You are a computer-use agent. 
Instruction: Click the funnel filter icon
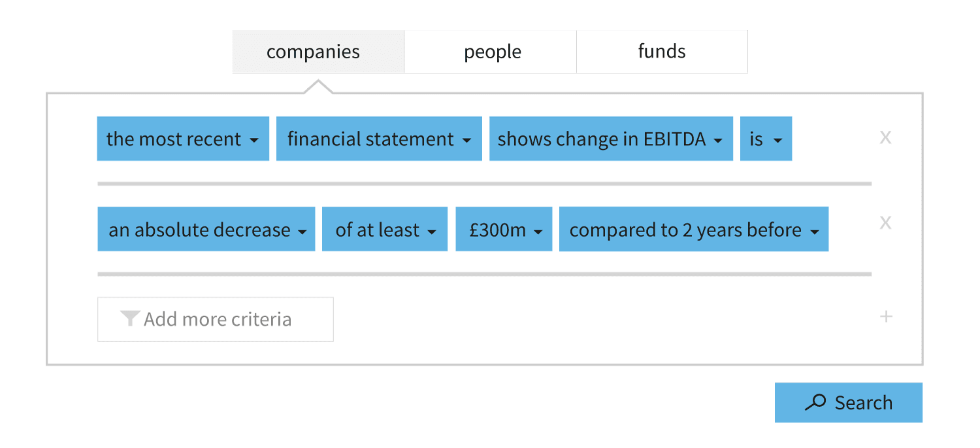130,319
